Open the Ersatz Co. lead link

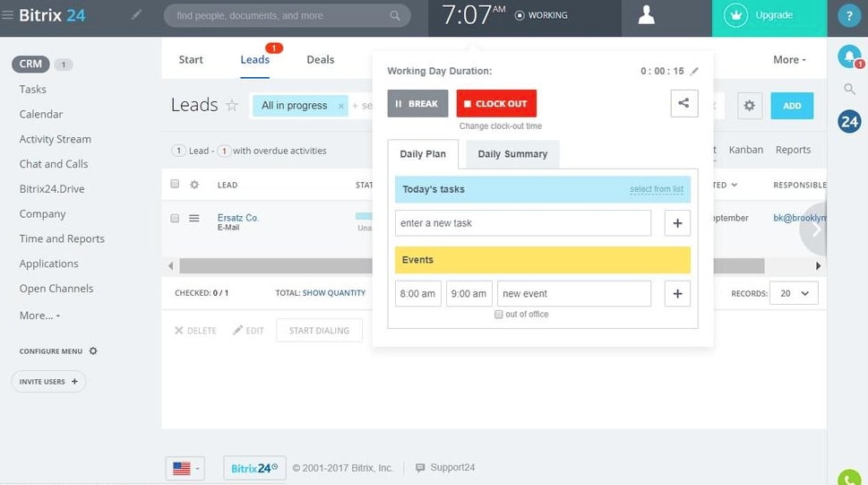238,218
